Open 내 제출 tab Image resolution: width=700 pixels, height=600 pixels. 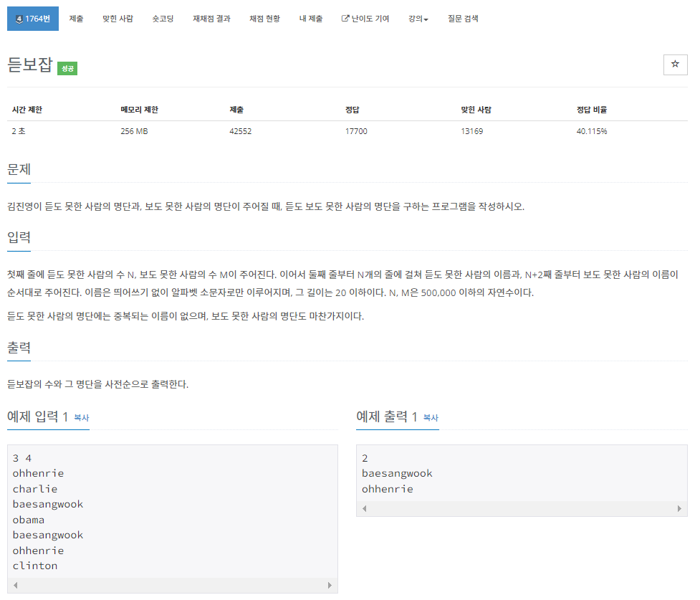click(x=311, y=19)
